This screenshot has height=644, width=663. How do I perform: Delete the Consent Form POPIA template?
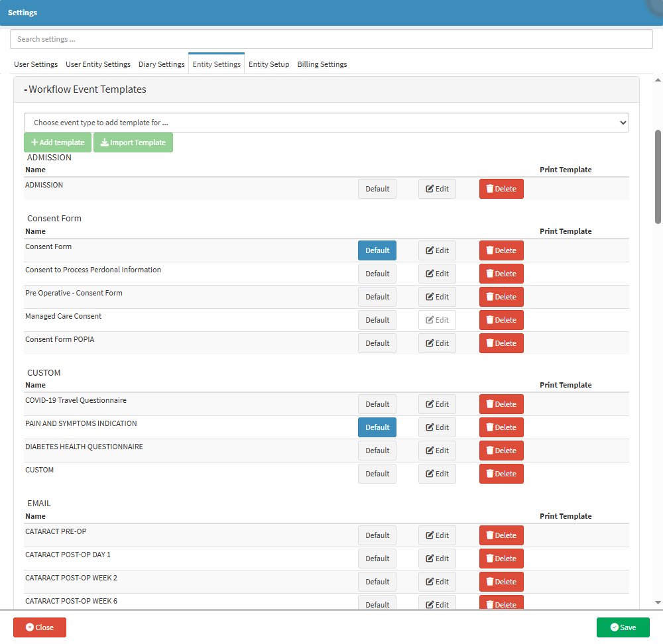(501, 343)
